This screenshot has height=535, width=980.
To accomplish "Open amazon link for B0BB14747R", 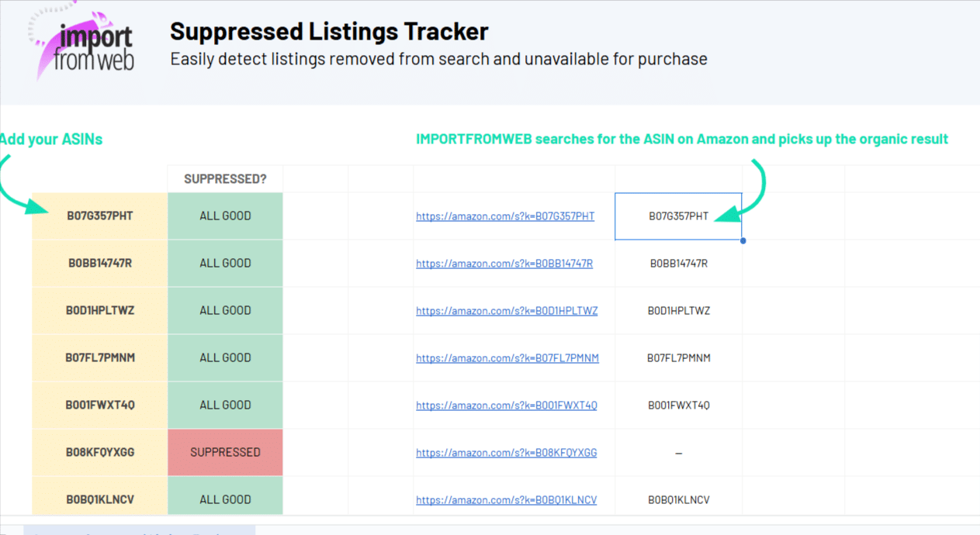I will [x=504, y=264].
